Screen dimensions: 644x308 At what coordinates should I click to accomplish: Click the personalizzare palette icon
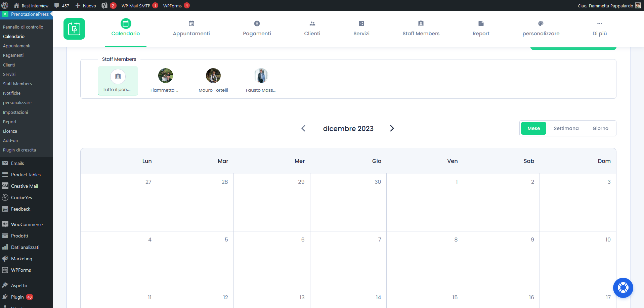pyautogui.click(x=541, y=24)
